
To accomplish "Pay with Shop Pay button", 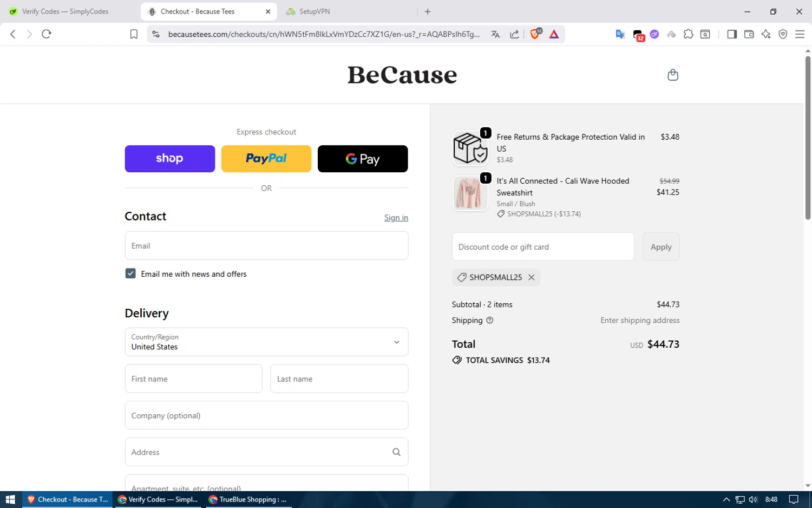I will [170, 159].
